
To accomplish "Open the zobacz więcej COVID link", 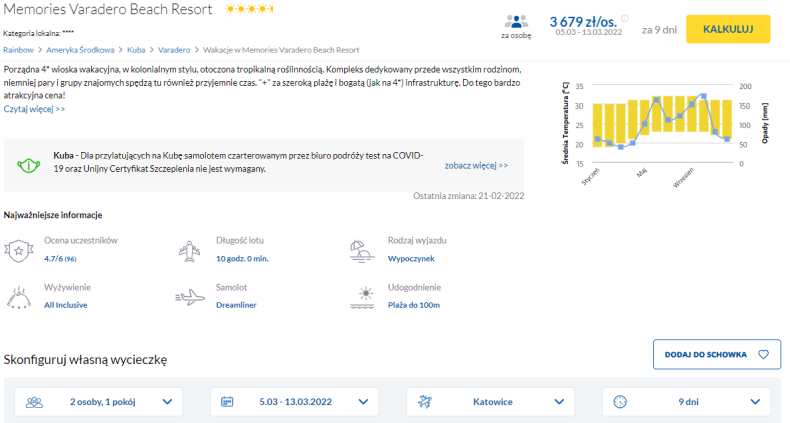I will pos(476,165).
